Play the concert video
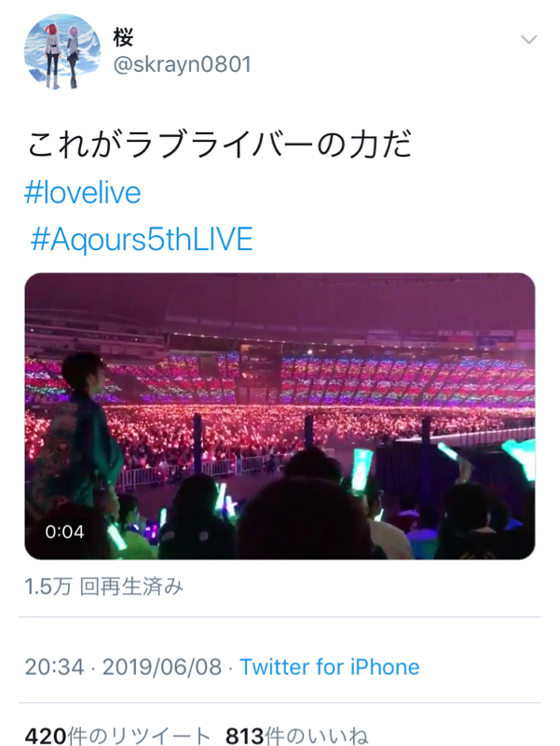 tap(280, 416)
